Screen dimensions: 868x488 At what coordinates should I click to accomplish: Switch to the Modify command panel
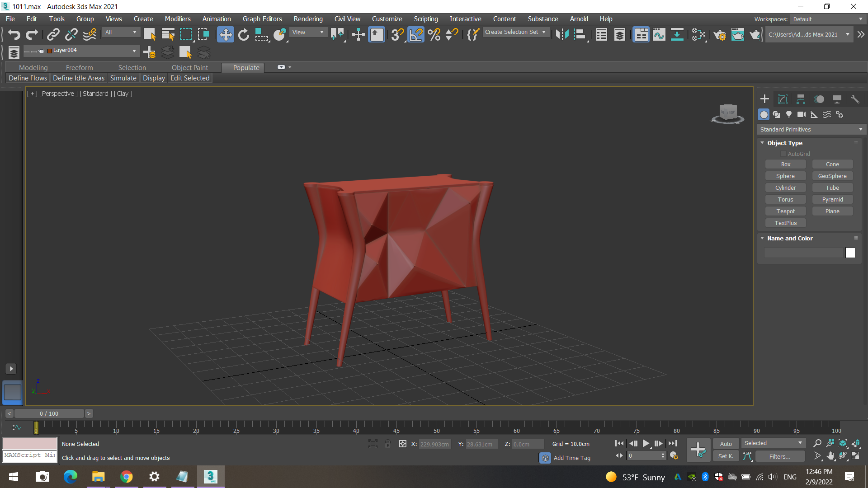pos(783,99)
